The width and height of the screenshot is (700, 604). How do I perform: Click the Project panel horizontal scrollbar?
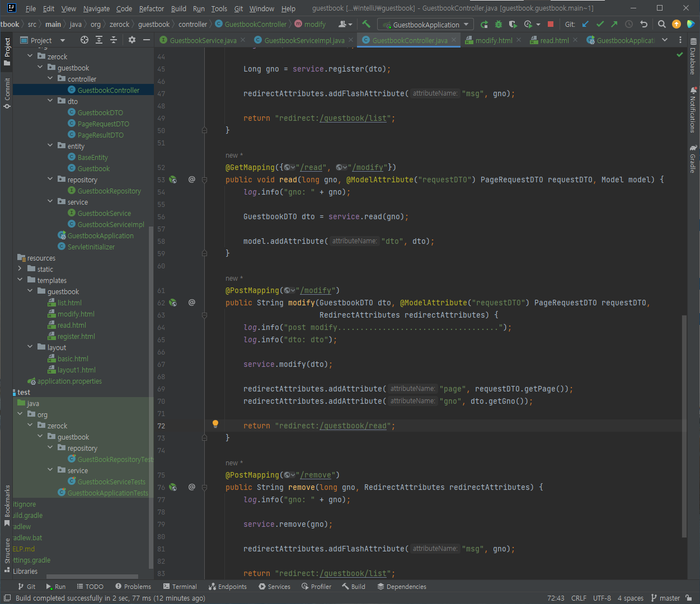92,577
